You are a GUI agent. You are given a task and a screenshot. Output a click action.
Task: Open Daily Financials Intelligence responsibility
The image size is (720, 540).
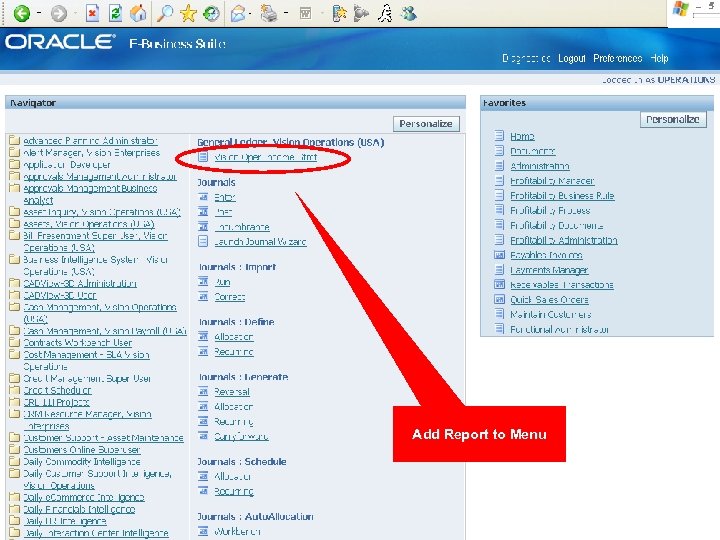click(79, 509)
